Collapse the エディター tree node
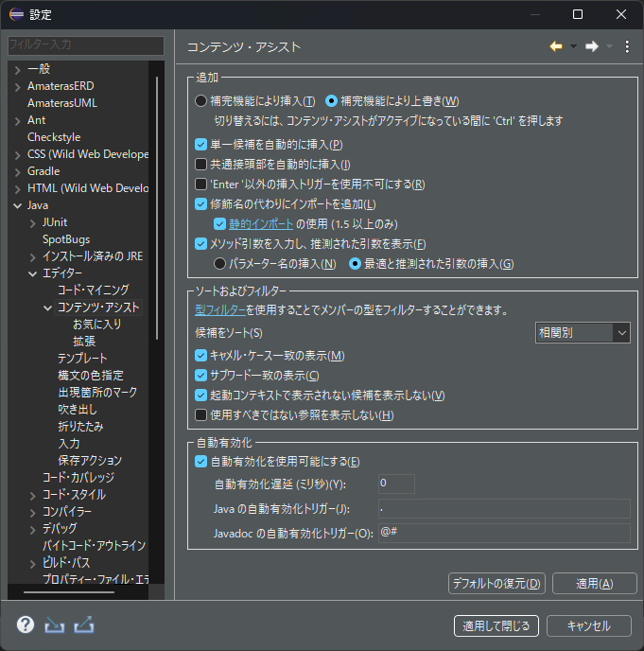 pos(33,273)
